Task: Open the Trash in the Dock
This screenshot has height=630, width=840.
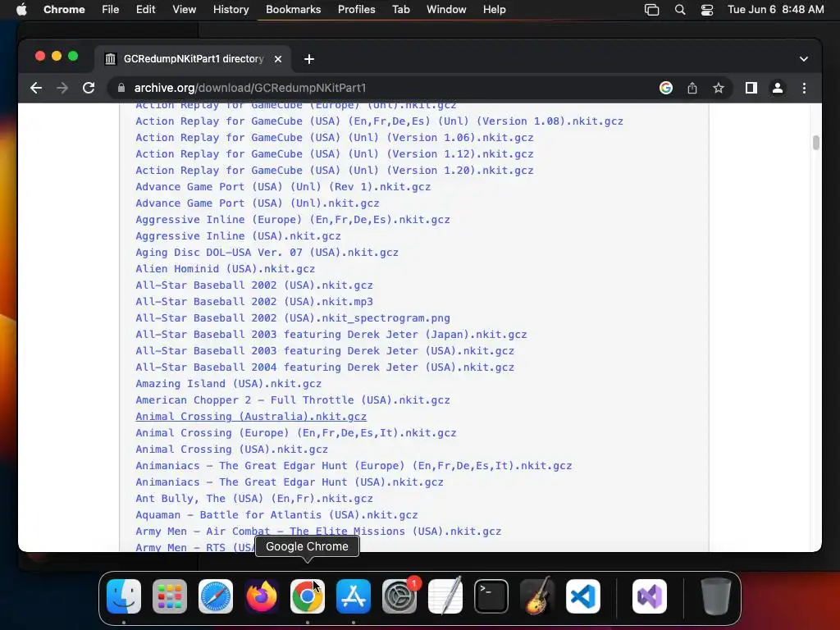Action: (715, 596)
